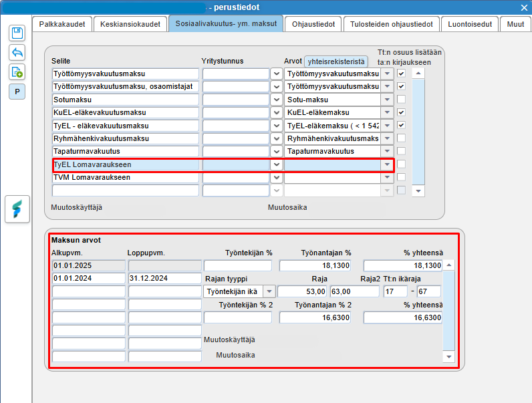Check the Ryhmähenkivakuutusmaksu row checkbox
Viewport: 532px width, 403px height.
(x=401, y=138)
